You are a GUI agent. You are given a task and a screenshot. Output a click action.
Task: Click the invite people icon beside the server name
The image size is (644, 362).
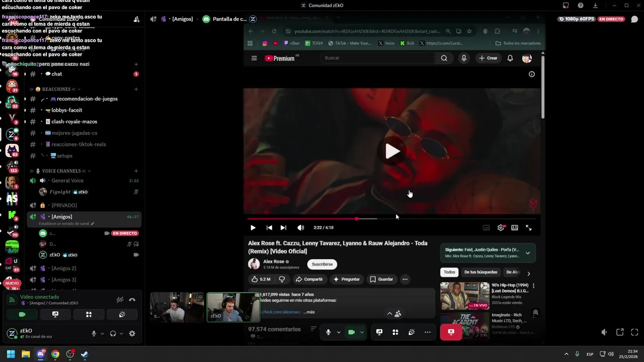pyautogui.click(x=136, y=19)
